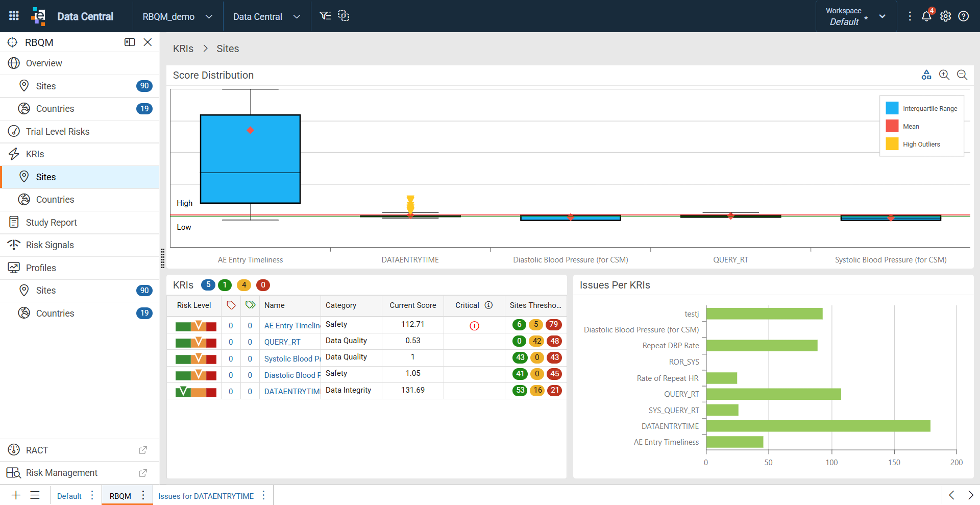The image size is (980, 505).
Task: Open options menu for the Default tab
Action: (92, 495)
